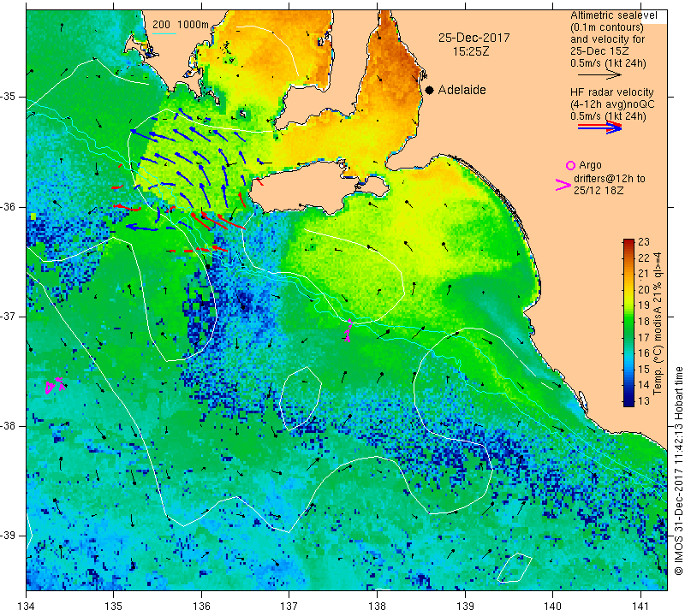Screen dimensions: 685x616
Task: Click the magenta drifter triangle marker near 134.3E
Action: (x=50, y=388)
